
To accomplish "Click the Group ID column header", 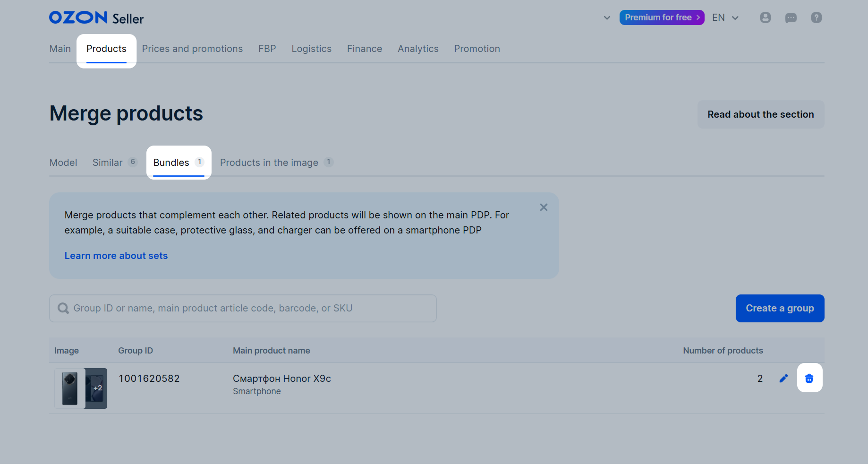I will tap(136, 351).
